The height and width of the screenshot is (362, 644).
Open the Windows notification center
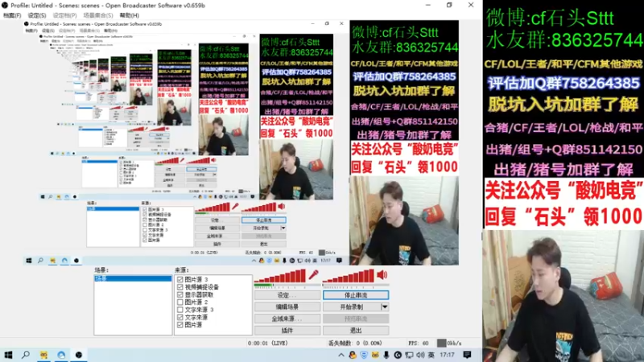click(467, 355)
